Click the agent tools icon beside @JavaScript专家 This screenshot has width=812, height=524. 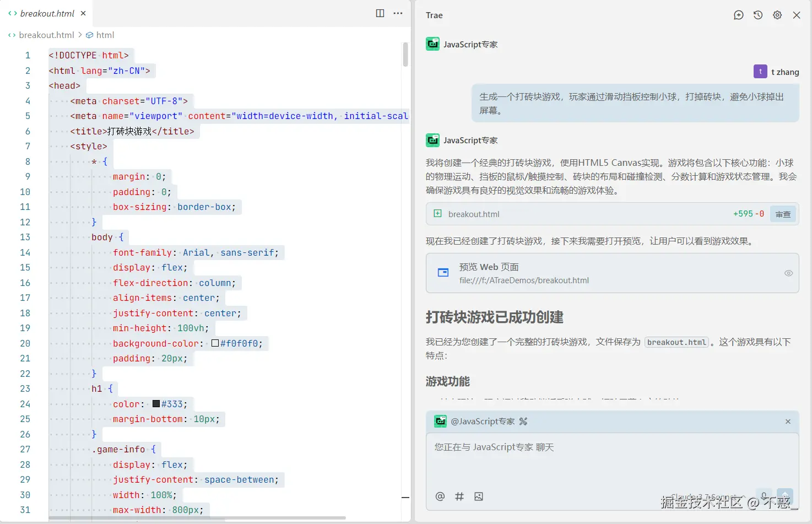[x=523, y=422]
